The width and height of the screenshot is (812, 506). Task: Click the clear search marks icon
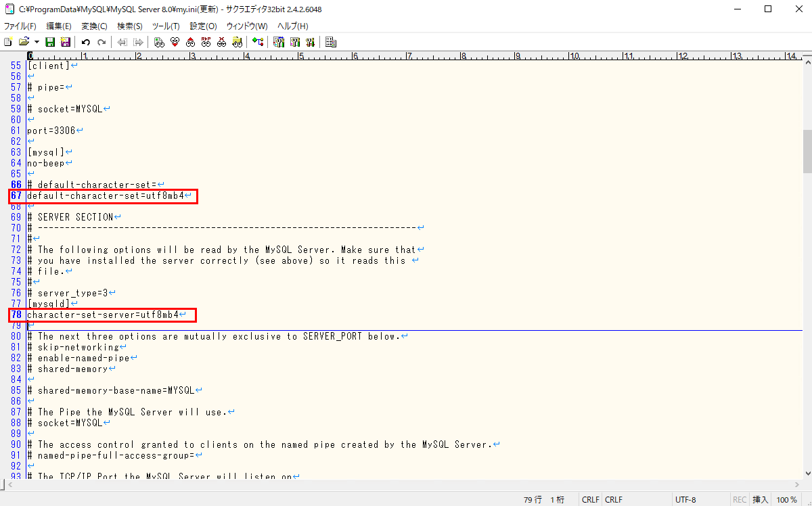tap(221, 42)
